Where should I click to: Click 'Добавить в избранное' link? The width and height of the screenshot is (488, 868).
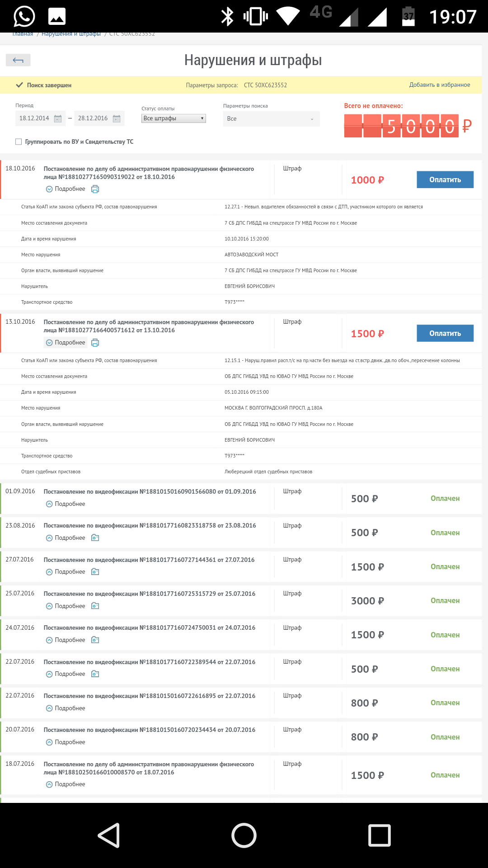[440, 85]
